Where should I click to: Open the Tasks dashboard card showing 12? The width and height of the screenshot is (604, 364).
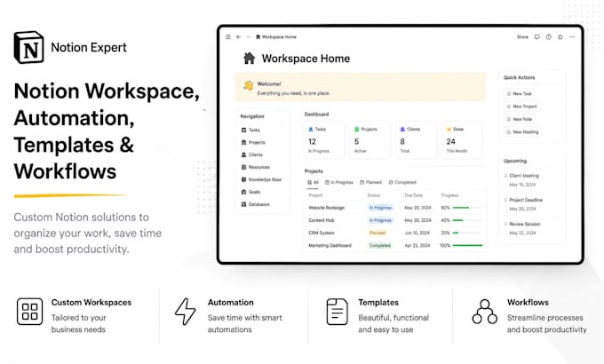(324, 139)
